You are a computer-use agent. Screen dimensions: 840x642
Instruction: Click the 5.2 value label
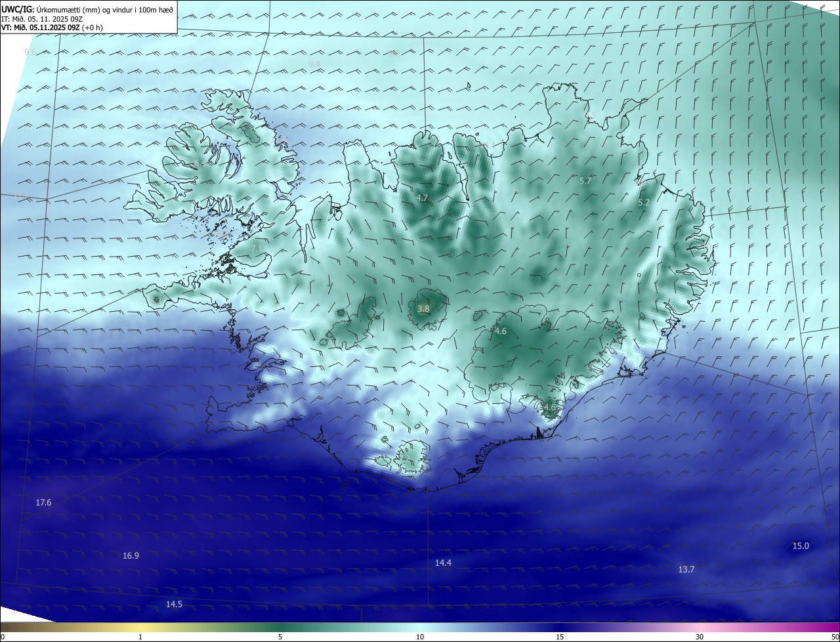(x=644, y=203)
